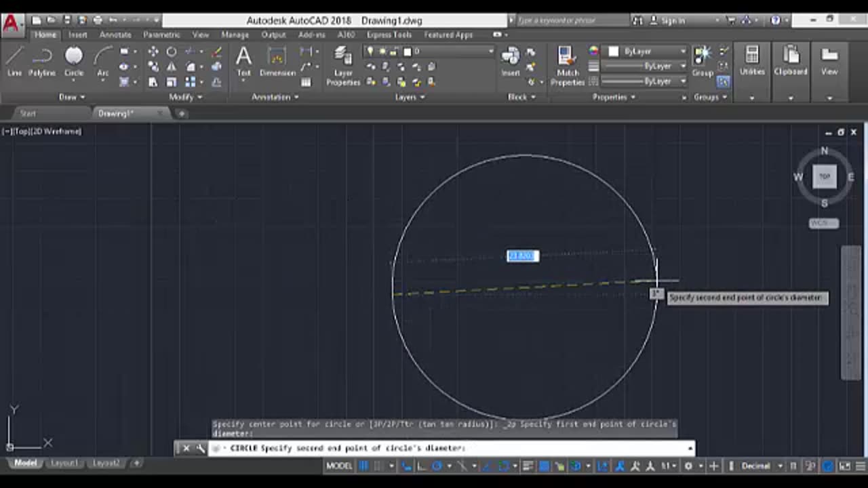
Task: Open the Manage ribbon tab
Action: 235,35
